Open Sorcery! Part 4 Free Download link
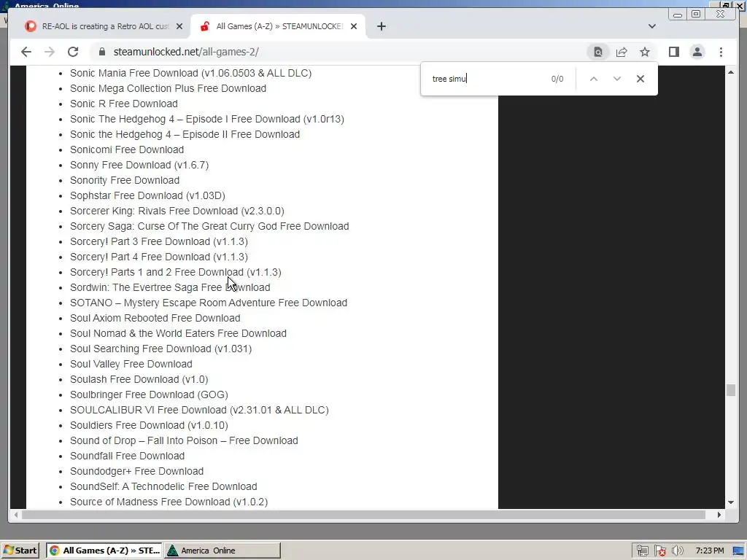The image size is (747, 560). point(158,256)
